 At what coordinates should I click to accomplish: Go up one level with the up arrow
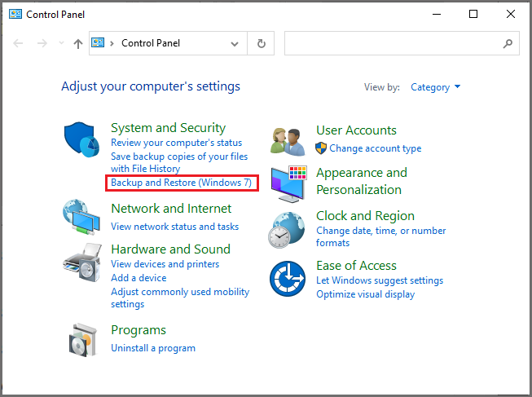coord(78,43)
